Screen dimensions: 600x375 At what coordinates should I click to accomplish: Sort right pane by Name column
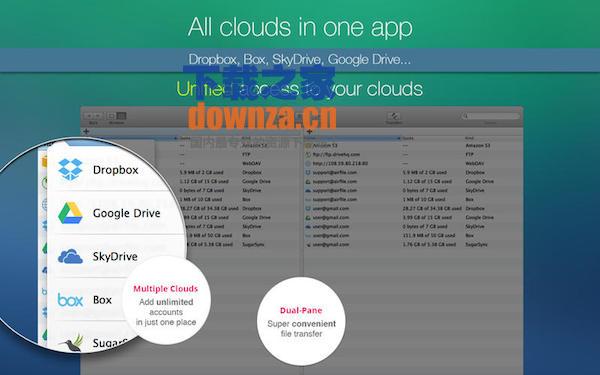point(353,138)
